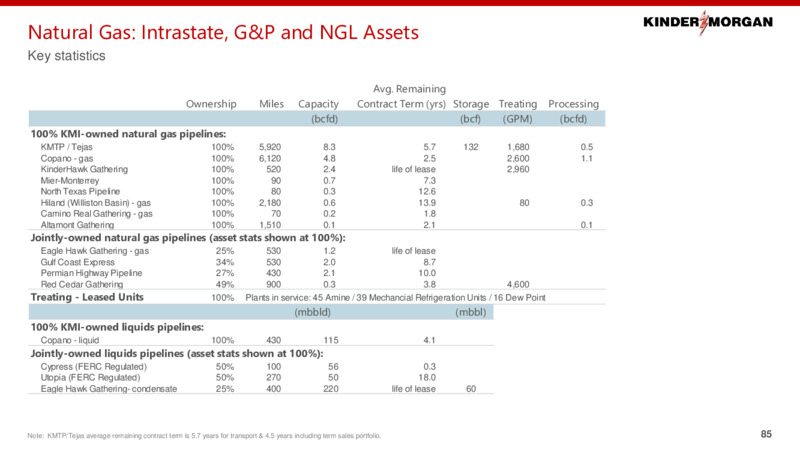Click KMTP / Tejas miles value '5,920'

(x=270, y=147)
